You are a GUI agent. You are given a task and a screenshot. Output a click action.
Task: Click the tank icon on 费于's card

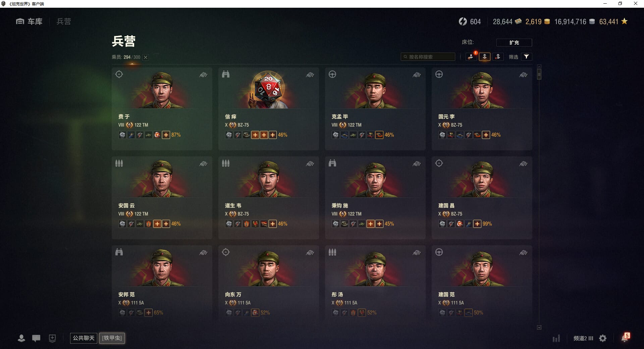point(203,75)
